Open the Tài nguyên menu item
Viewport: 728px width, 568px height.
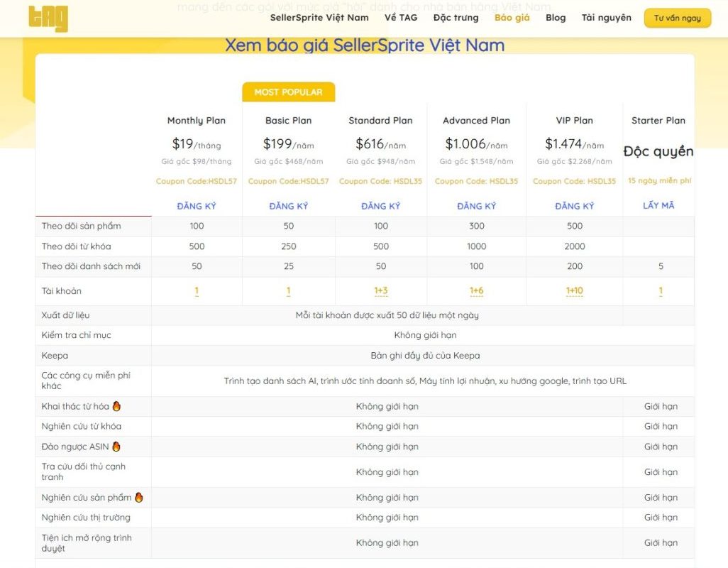click(607, 18)
